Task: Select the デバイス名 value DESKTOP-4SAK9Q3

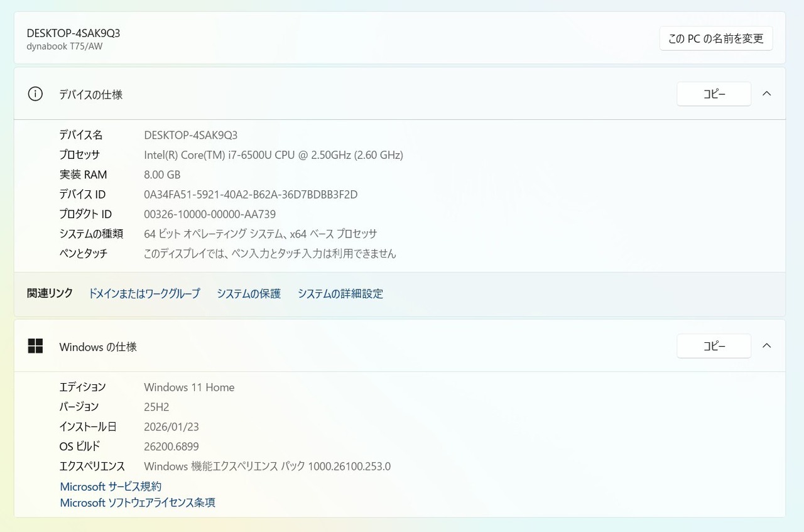Action: click(191, 135)
